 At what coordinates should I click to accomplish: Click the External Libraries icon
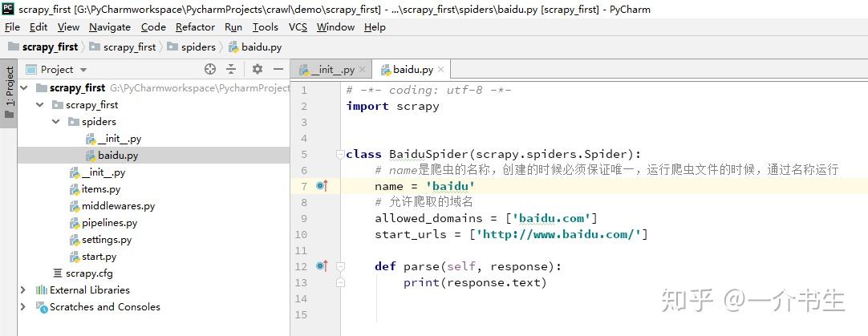tap(42, 290)
